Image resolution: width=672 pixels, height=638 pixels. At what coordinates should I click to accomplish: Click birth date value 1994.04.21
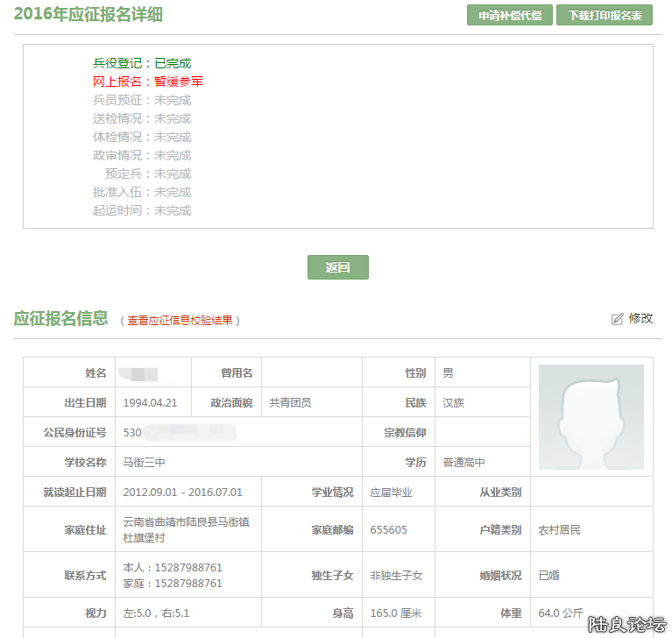coord(150,402)
